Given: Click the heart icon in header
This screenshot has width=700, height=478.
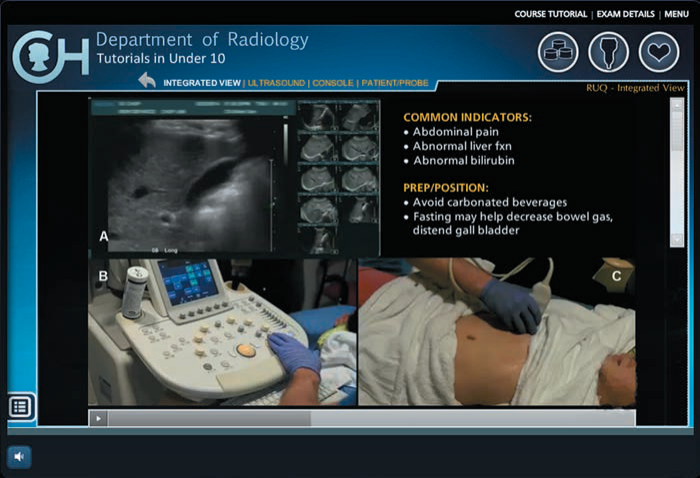Looking at the screenshot, I should (x=659, y=52).
